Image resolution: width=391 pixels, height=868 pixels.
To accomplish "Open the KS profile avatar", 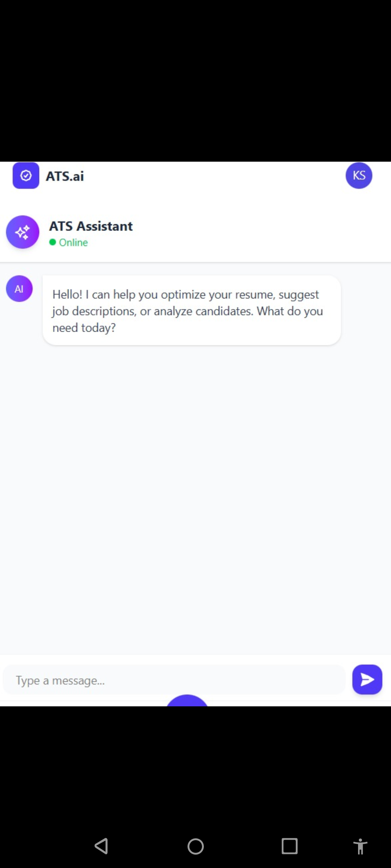I will tap(359, 176).
